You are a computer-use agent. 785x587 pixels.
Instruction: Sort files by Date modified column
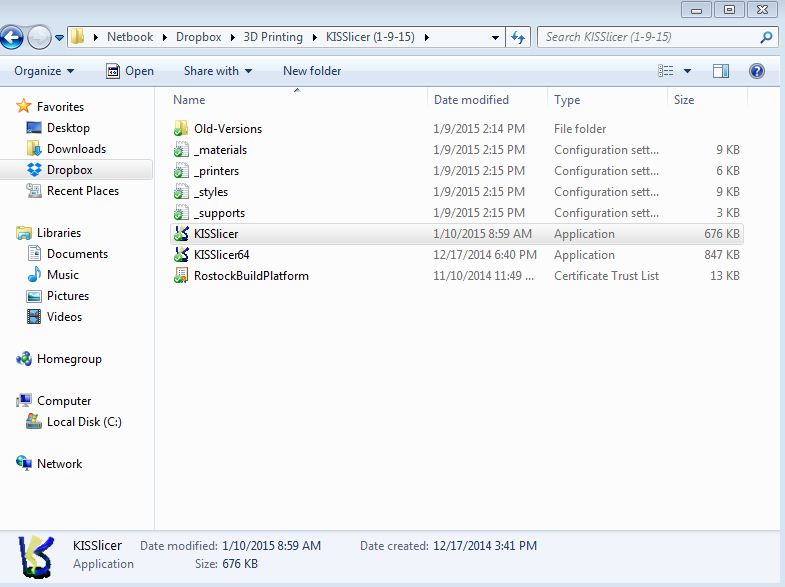coord(471,100)
